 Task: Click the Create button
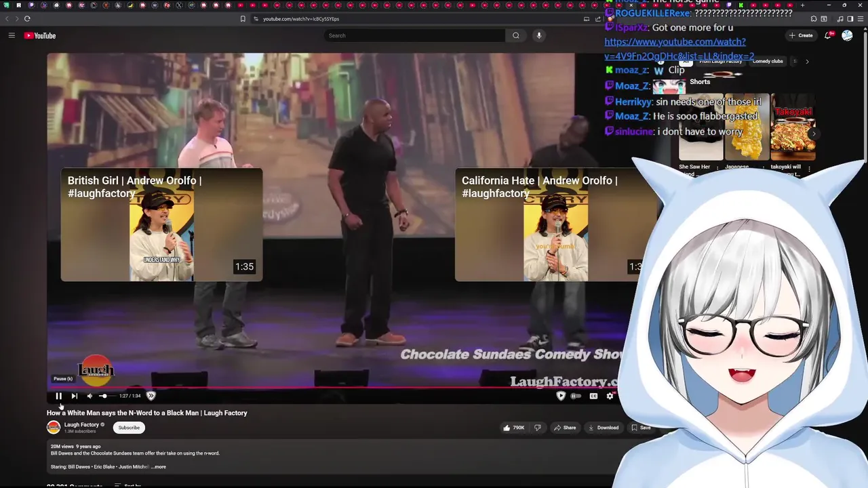801,35
